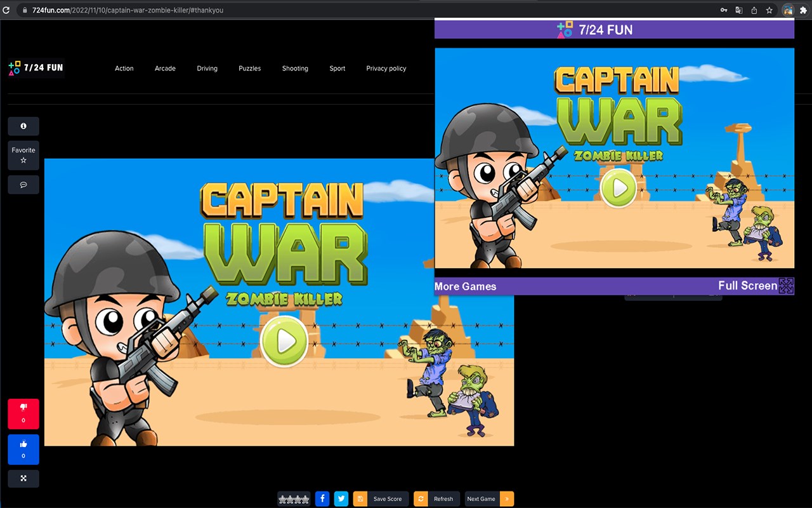The image size is (812, 508).
Task: Click the blue thumbs-up like button
Action: [x=23, y=450]
